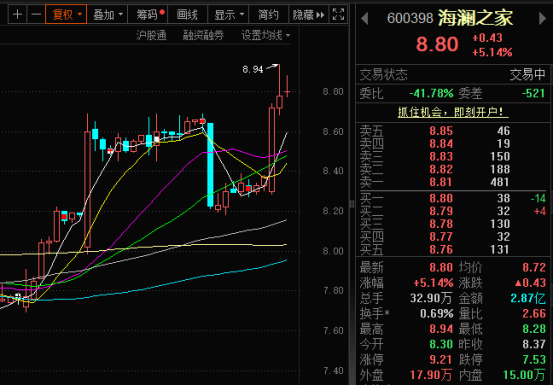Select 卖二 price 8.82

coord(441,169)
